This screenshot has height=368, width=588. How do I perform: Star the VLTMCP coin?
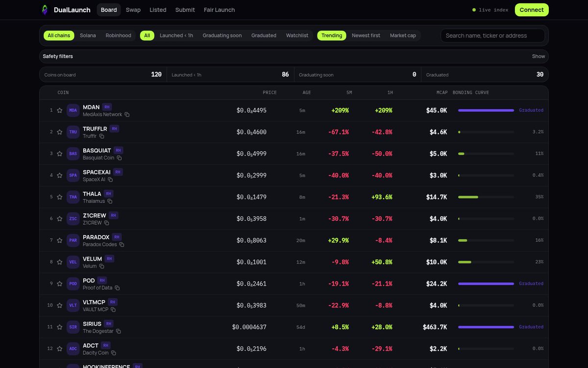pos(59,305)
